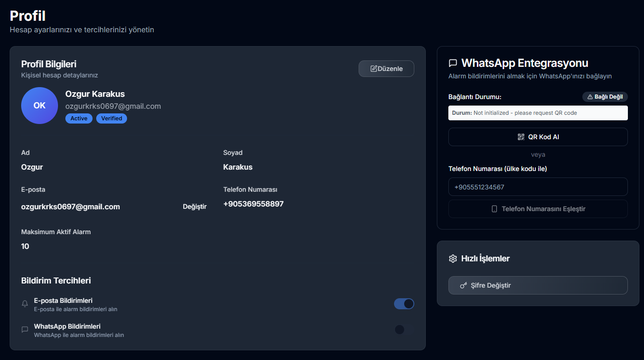Click the key icon on Şifre Değiştir button
Viewport: 644px width, 360px height.
pyautogui.click(x=464, y=285)
